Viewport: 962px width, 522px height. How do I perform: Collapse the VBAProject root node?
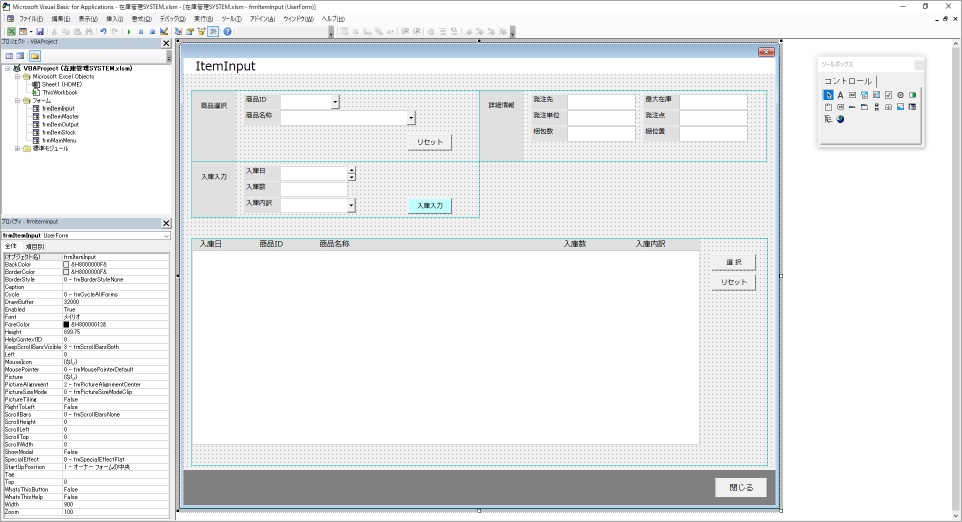click(8, 69)
